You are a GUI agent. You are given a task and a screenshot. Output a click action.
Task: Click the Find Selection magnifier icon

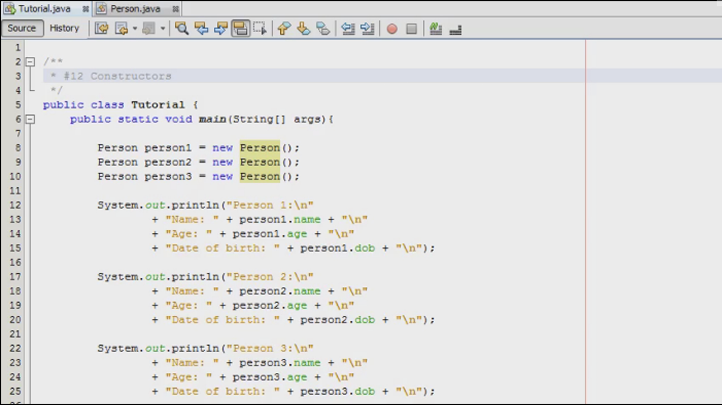pos(181,29)
